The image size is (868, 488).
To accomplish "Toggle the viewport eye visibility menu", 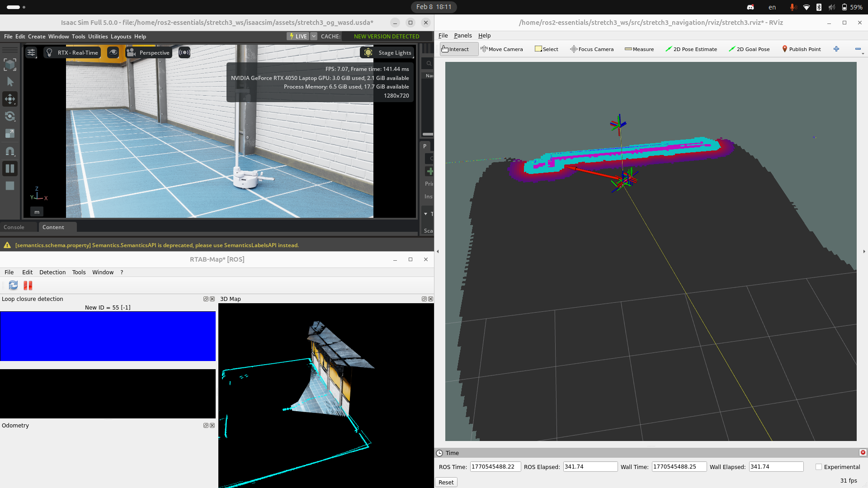I will click(x=113, y=52).
